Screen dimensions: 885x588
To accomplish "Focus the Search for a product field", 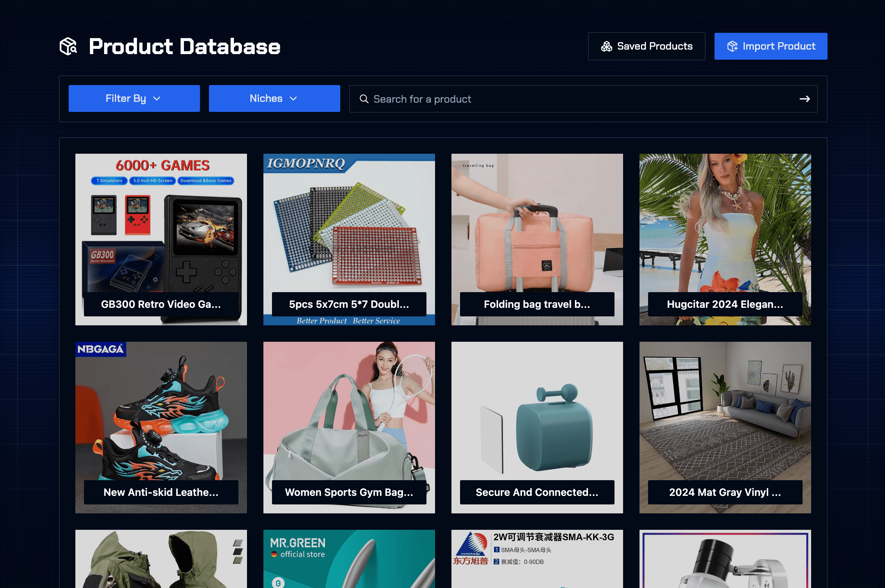I will 583,99.
